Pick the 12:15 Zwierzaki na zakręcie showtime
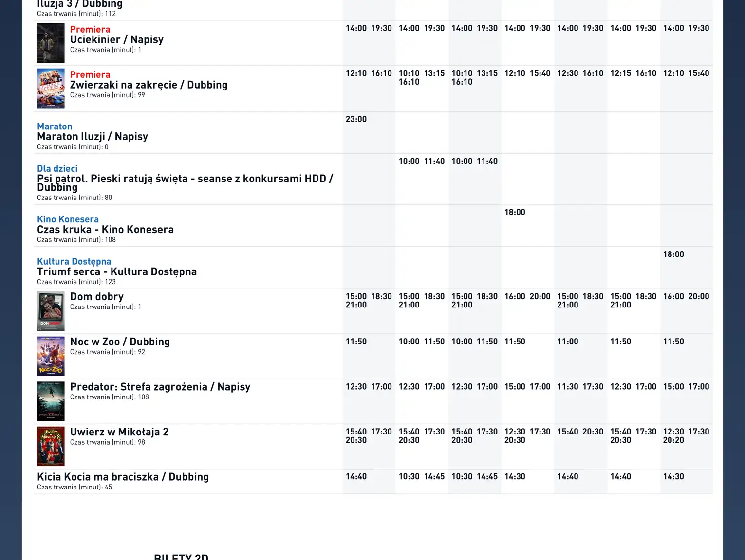Screen dimensions: 745x560 click(620, 73)
